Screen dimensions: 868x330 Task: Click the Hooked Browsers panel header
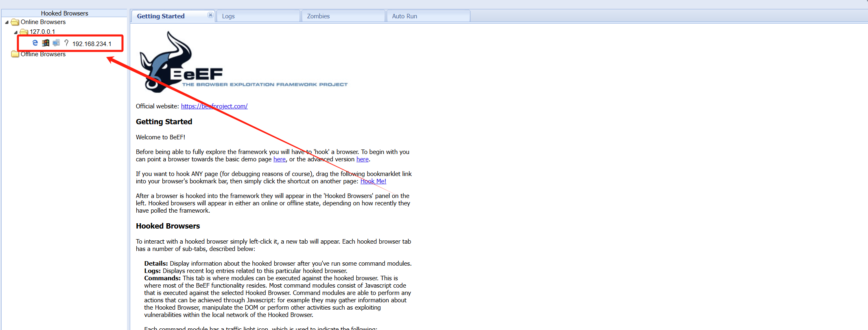(x=64, y=13)
